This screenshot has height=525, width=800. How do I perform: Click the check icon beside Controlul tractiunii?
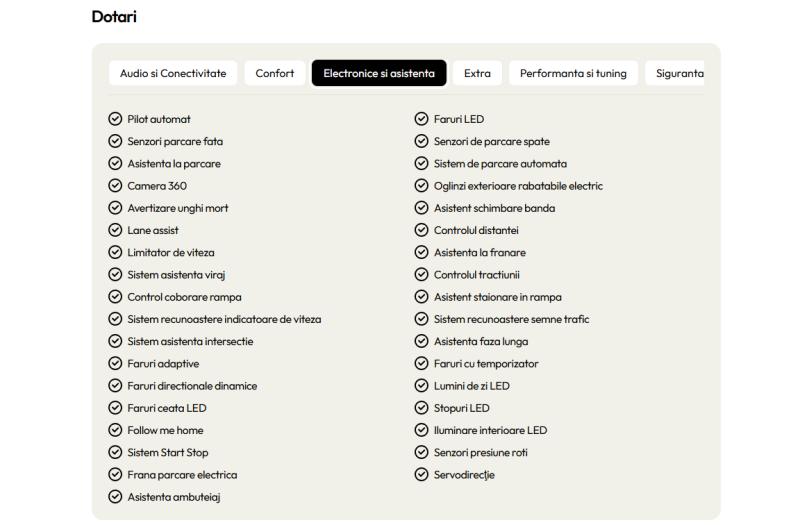pos(421,274)
